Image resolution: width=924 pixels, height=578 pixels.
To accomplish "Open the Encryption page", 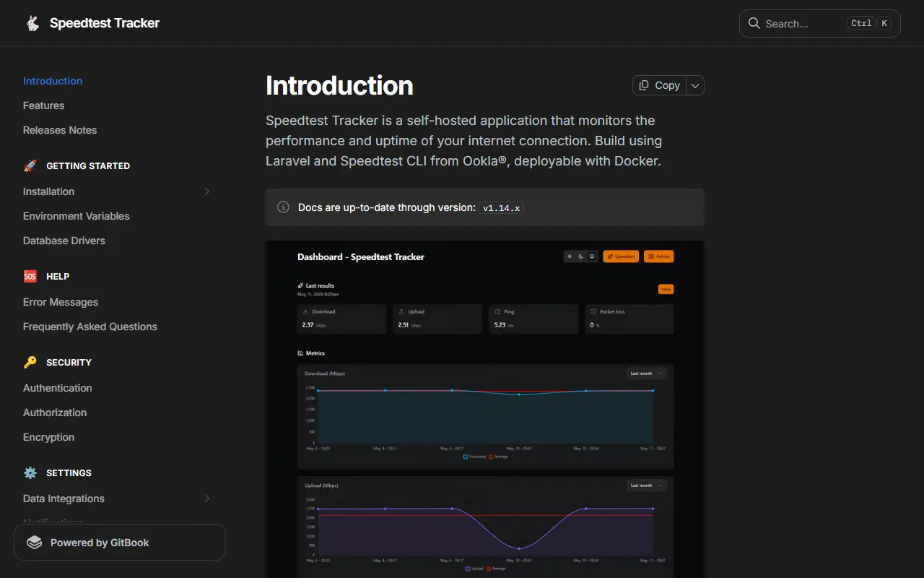I will point(48,437).
